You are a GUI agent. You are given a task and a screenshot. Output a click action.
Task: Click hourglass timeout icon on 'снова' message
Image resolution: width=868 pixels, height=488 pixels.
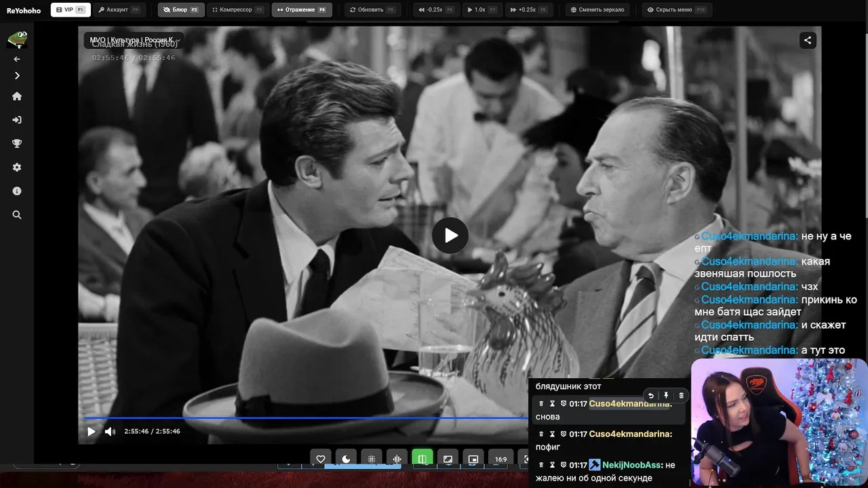552,404
